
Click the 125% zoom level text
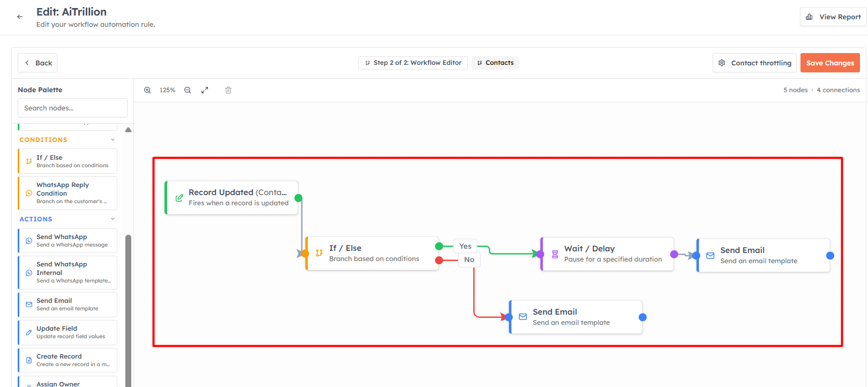(167, 90)
